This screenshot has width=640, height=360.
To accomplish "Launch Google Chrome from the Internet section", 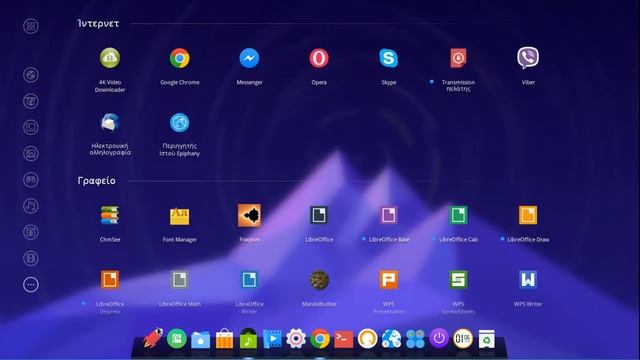I will tap(180, 58).
